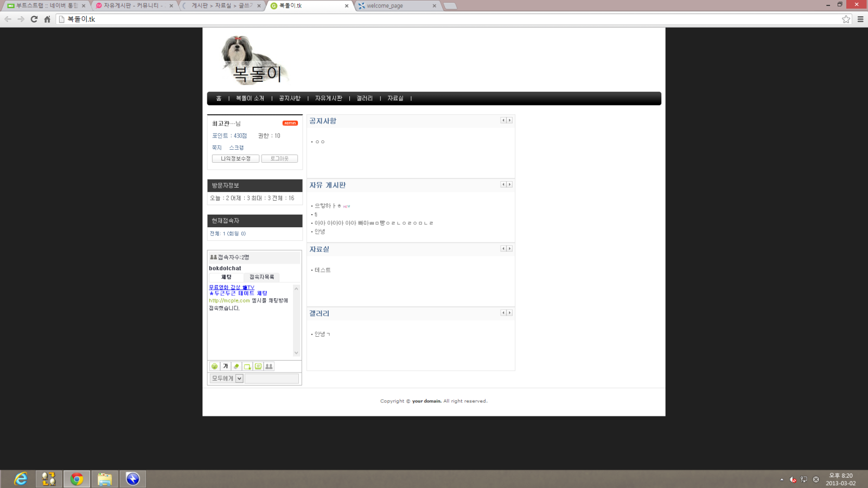The image size is (868, 488).
Task: Open the 스크랩 link
Action: coord(237,147)
